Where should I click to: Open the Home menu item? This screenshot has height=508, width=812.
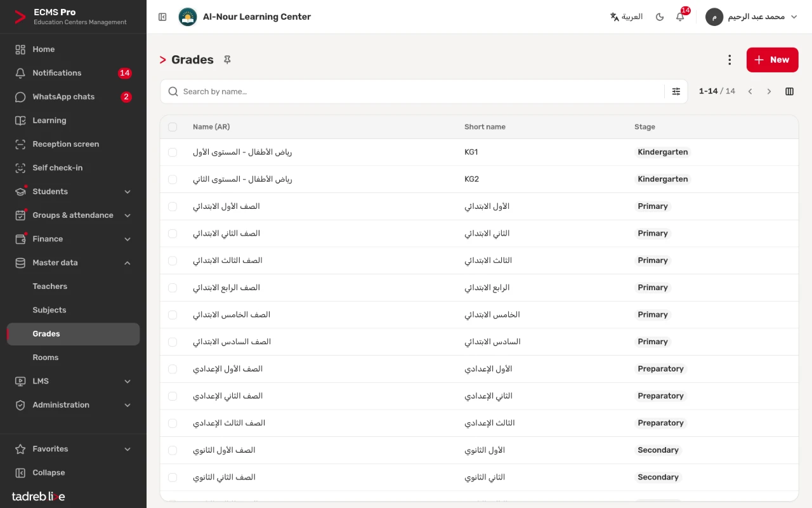pos(73,50)
